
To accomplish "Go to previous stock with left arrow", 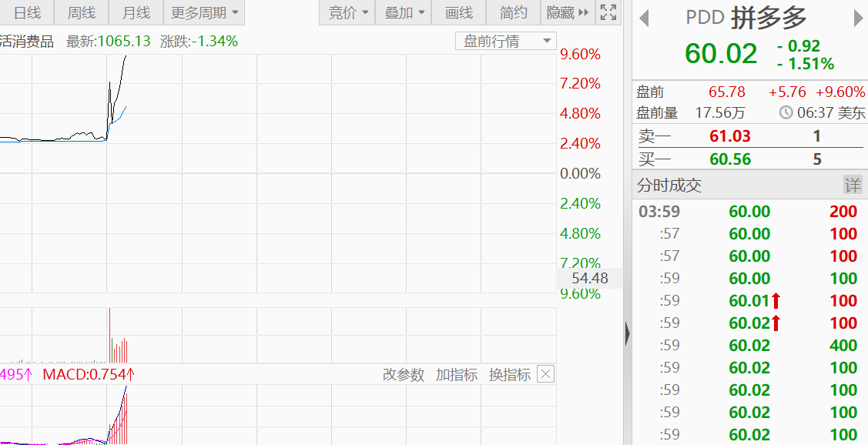I will 644,18.
